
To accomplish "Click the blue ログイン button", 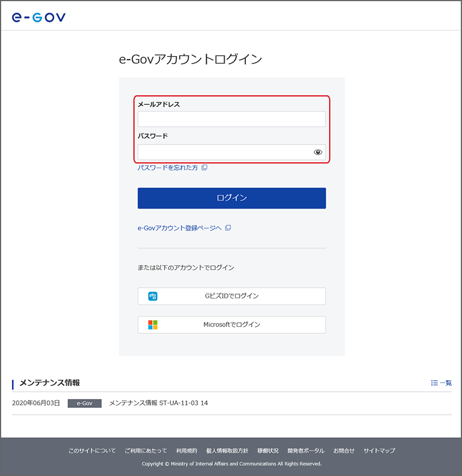I will click(232, 198).
